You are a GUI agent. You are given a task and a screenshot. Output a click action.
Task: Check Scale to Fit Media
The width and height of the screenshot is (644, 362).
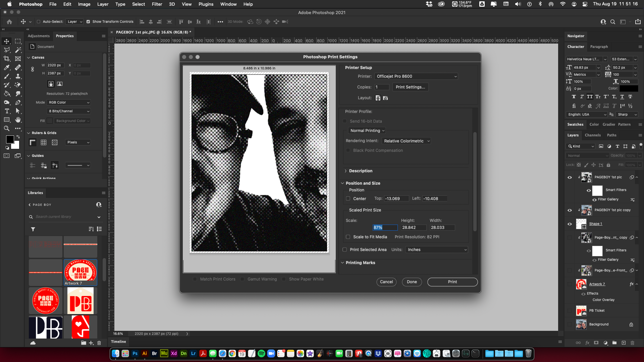(x=348, y=237)
